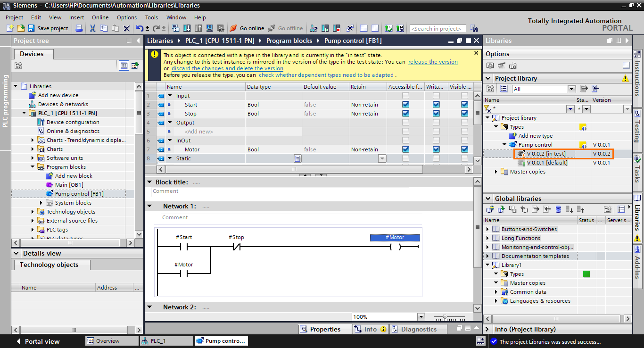Click the release the version link
Screen dimensions: 644x348
pyautogui.click(x=433, y=61)
